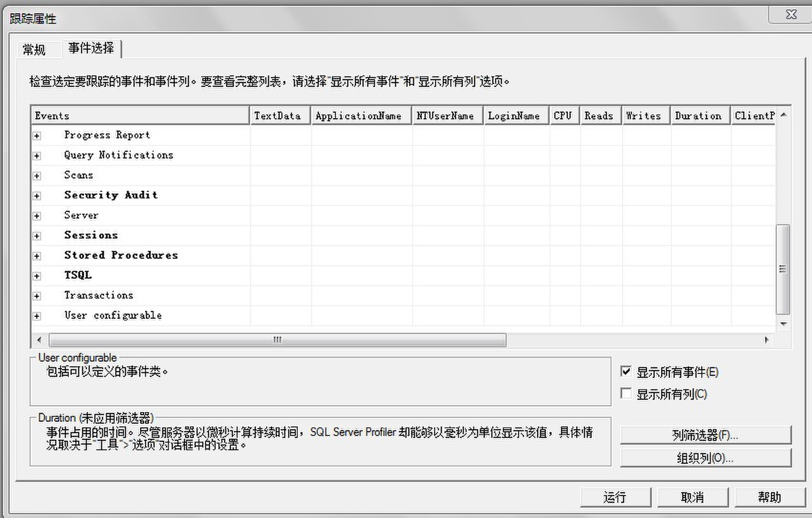Open the 组织列(O)... dialog

pos(706,458)
